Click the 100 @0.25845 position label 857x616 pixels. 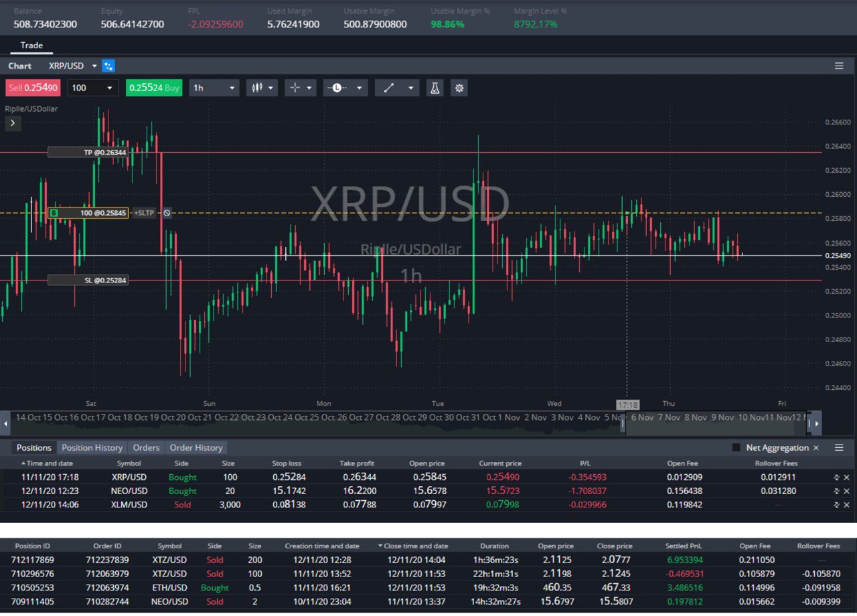point(88,213)
